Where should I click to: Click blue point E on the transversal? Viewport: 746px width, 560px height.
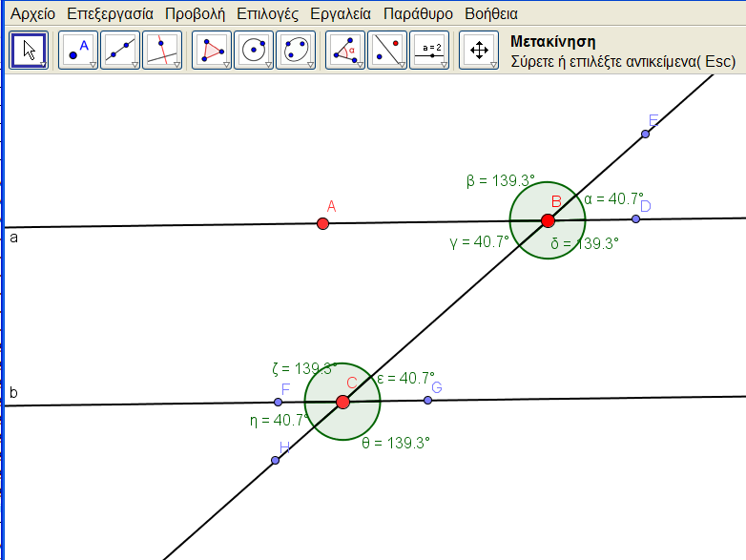pyautogui.click(x=646, y=134)
